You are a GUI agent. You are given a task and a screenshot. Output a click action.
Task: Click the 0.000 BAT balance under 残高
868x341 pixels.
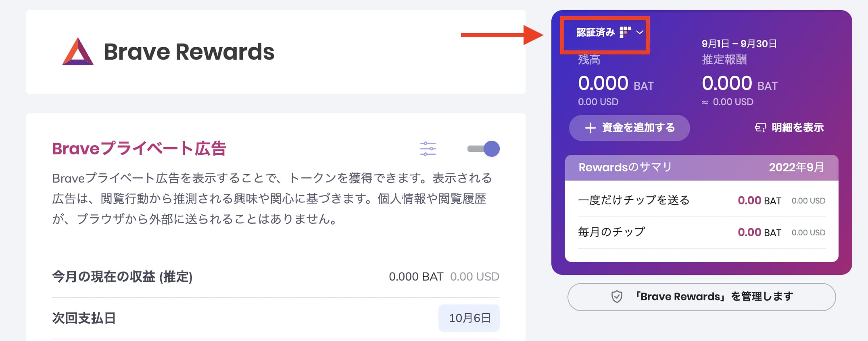click(x=616, y=83)
